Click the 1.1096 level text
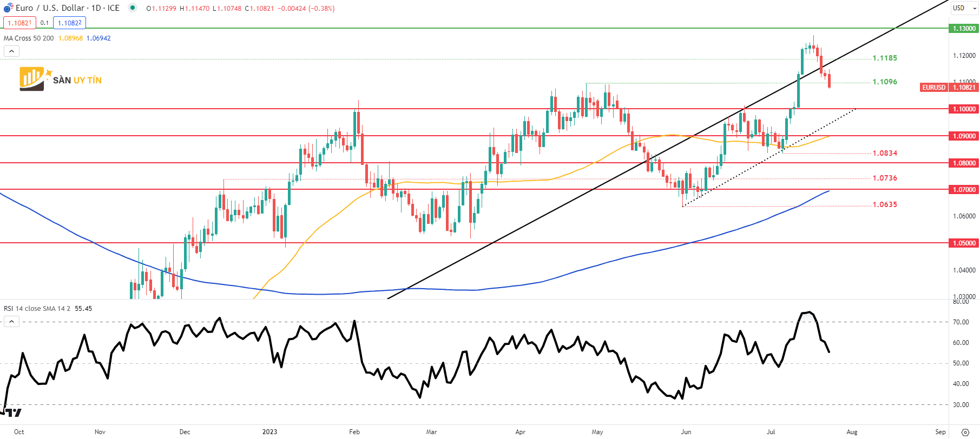Viewport: 980px width, 439px height. [x=885, y=82]
